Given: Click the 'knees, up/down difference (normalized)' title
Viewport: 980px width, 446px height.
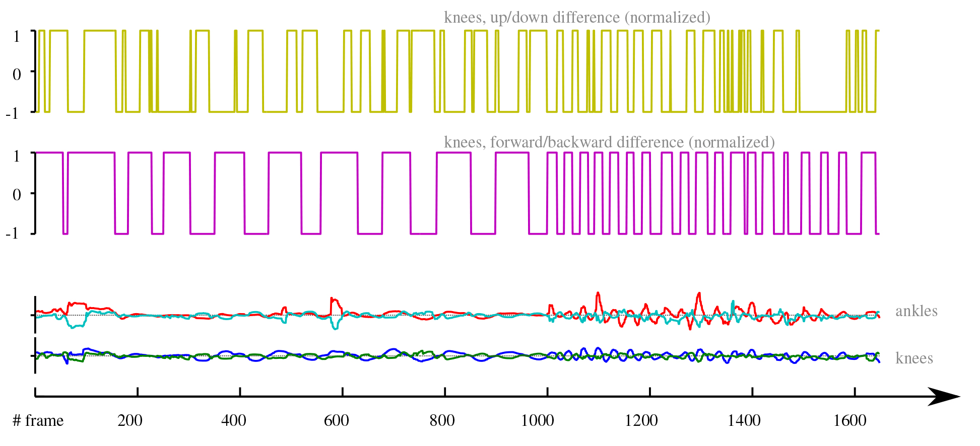Looking at the screenshot, I should point(577,18).
